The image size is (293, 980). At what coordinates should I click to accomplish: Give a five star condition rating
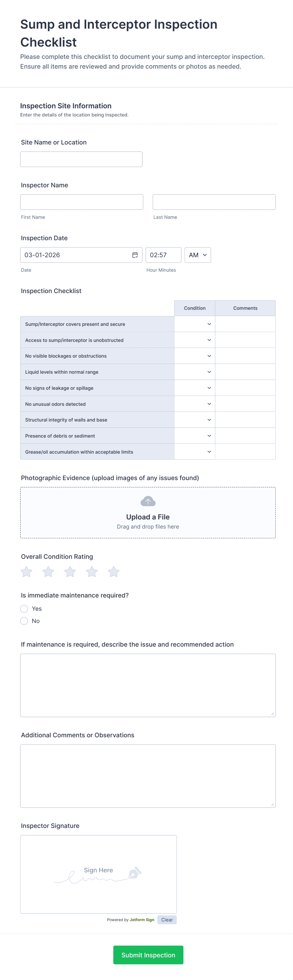[x=113, y=571]
